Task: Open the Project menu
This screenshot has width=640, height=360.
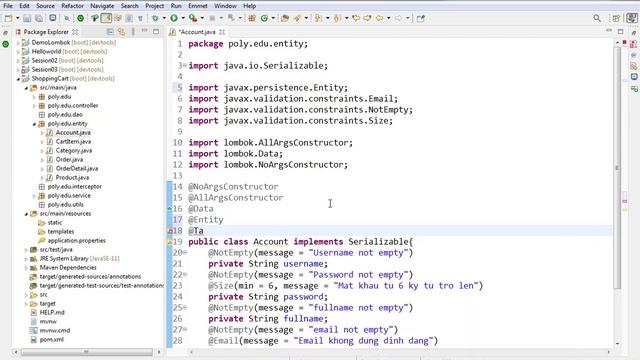Action: point(155,6)
